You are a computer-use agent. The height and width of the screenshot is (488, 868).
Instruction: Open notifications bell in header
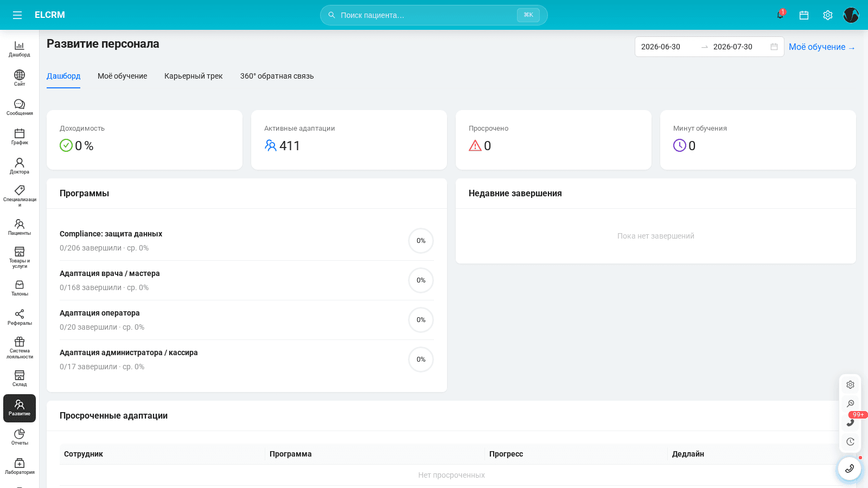[780, 15]
